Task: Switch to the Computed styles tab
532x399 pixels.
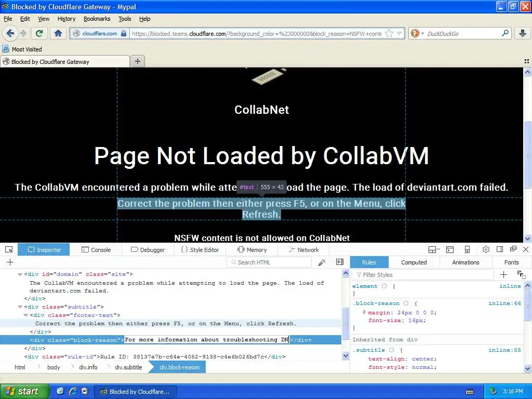Action: (x=414, y=262)
